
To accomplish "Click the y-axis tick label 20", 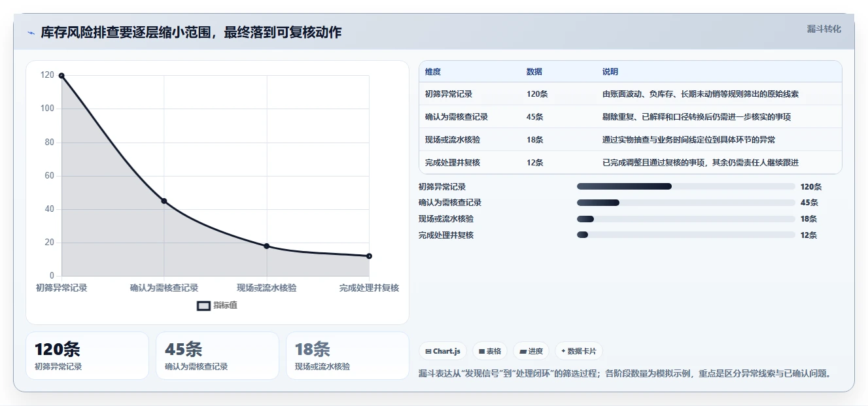I will point(50,243).
